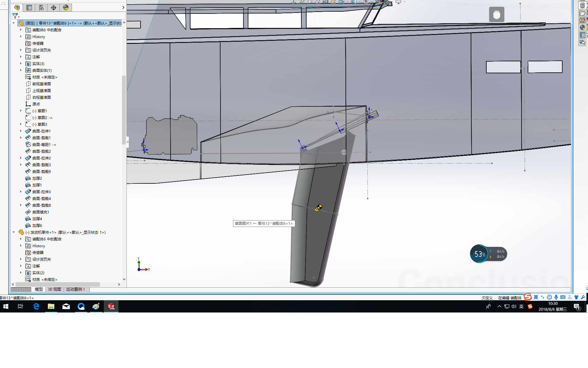The width and height of the screenshot is (588, 368).
Task: Select the 前视基准面 plane
Action: click(38, 84)
